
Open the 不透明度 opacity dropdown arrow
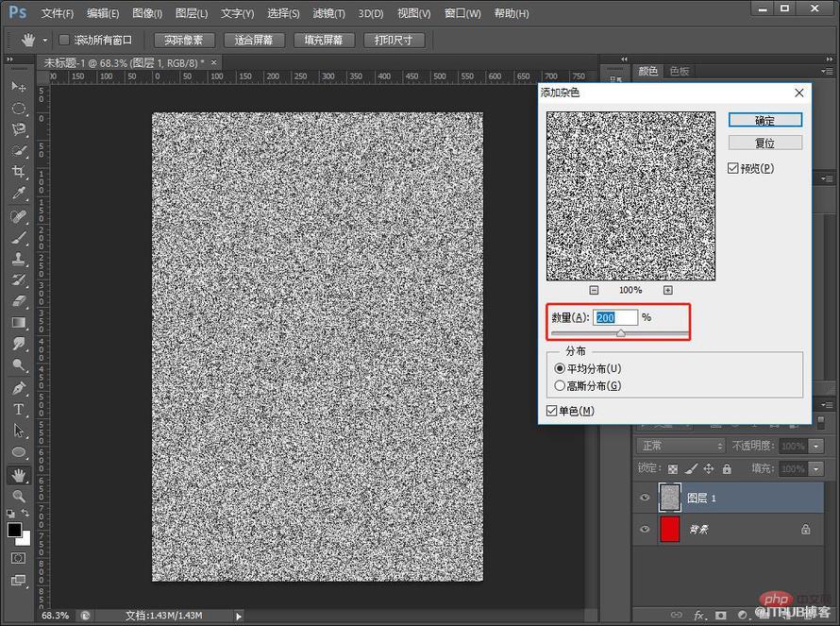815,446
